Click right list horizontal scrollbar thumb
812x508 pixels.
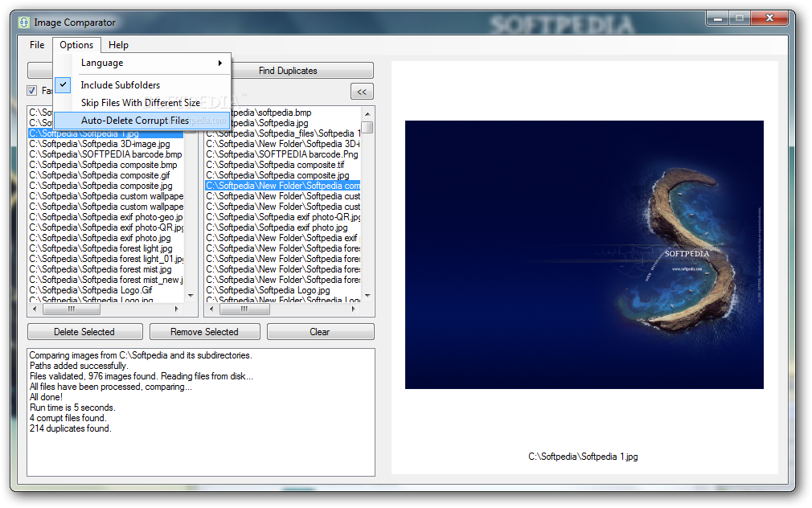pyautogui.click(x=244, y=309)
